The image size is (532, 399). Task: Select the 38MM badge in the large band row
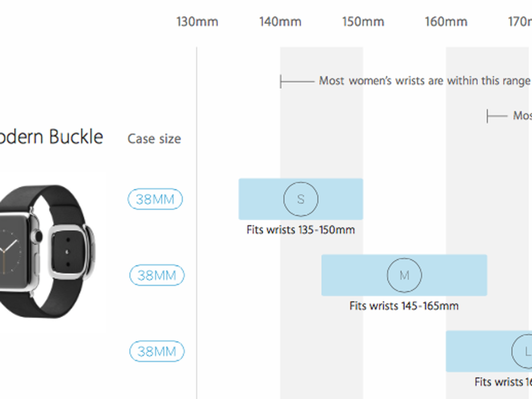coord(157,351)
